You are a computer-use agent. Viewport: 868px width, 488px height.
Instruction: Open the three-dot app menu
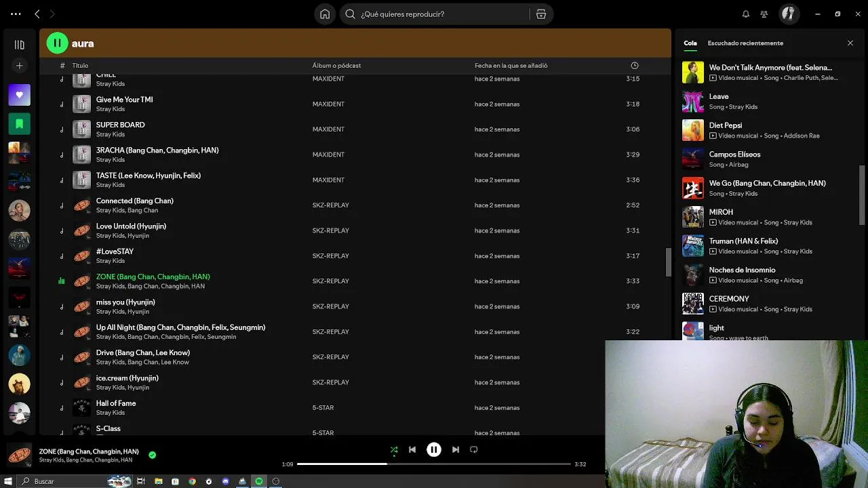point(16,14)
